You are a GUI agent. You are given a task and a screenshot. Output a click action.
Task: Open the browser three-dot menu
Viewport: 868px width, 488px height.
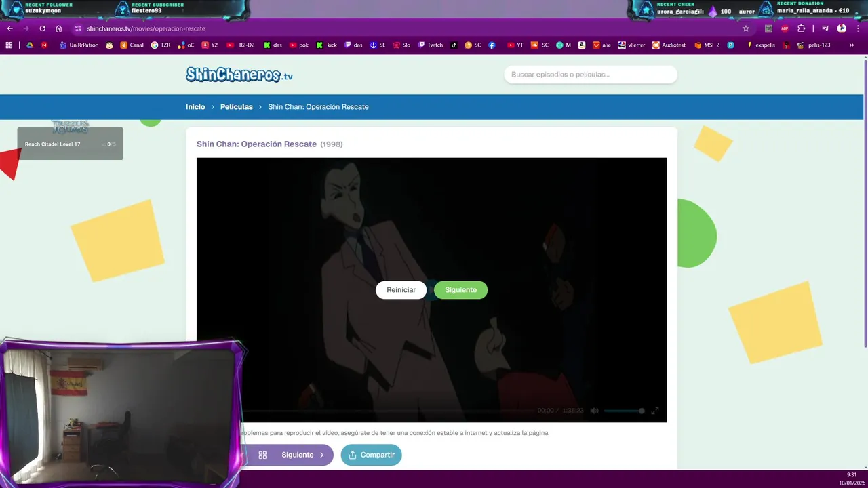tap(858, 28)
